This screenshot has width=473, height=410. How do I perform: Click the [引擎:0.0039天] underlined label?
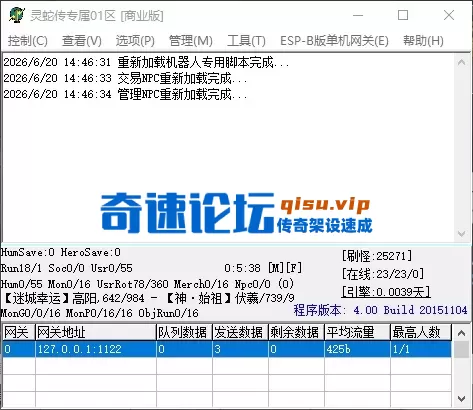tap(386, 292)
